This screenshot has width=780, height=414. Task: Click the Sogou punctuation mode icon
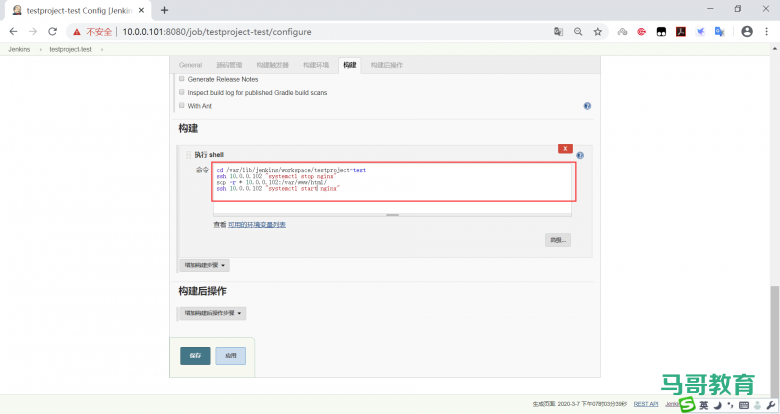click(730, 405)
